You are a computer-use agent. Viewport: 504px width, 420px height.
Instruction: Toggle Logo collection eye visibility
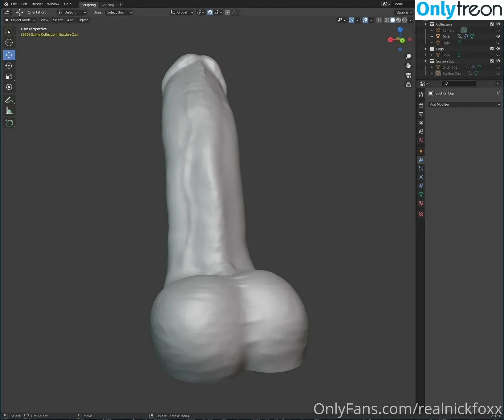[498, 49]
